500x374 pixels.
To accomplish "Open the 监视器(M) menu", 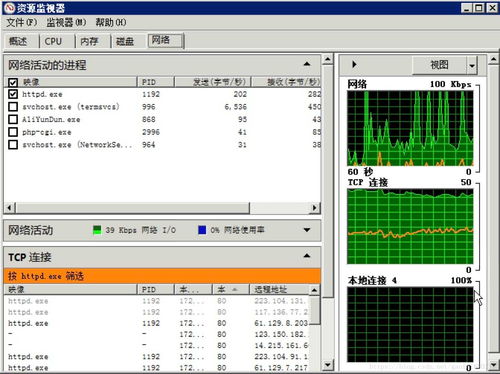I will tap(66, 22).
